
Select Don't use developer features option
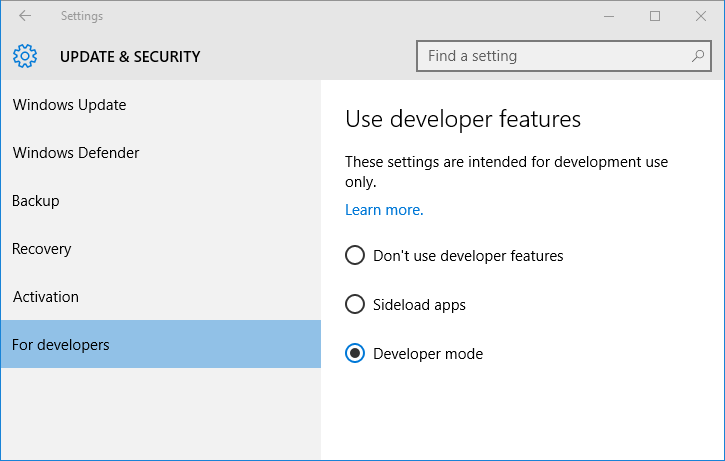click(x=355, y=255)
